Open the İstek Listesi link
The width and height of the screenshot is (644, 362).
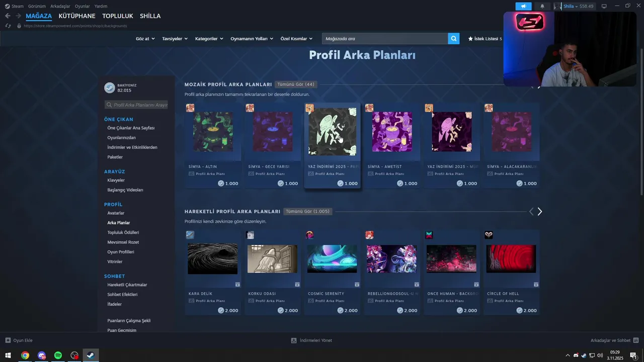pyautogui.click(x=485, y=39)
